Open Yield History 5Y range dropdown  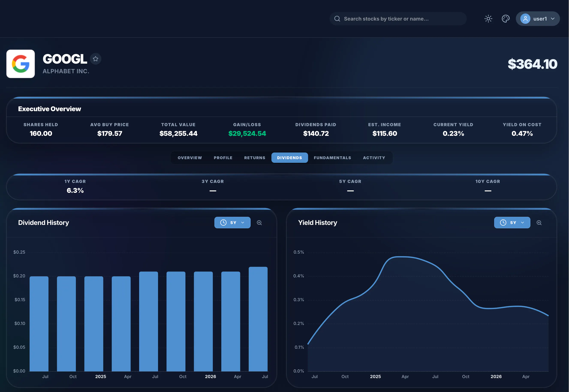pos(512,223)
